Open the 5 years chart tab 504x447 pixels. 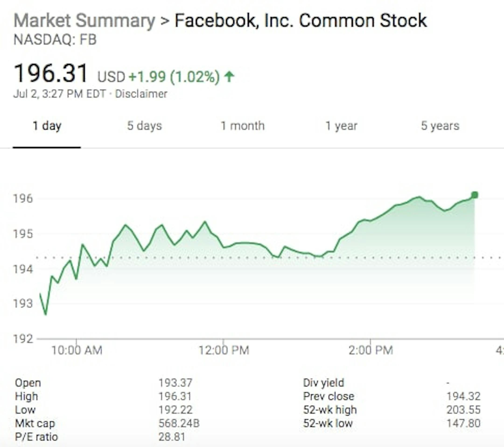440,126
